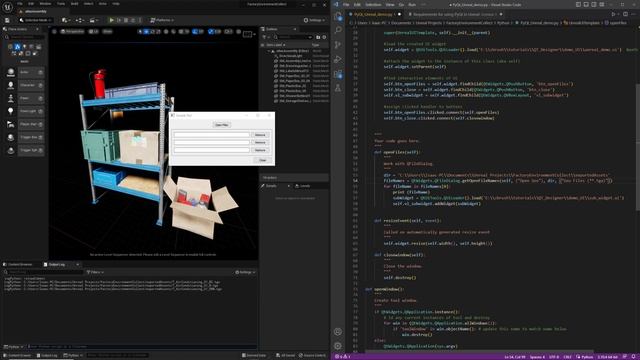Click the first text field in tool dialog
Image resolution: width=640 pixels, height=360 pixels.
pos(211,135)
